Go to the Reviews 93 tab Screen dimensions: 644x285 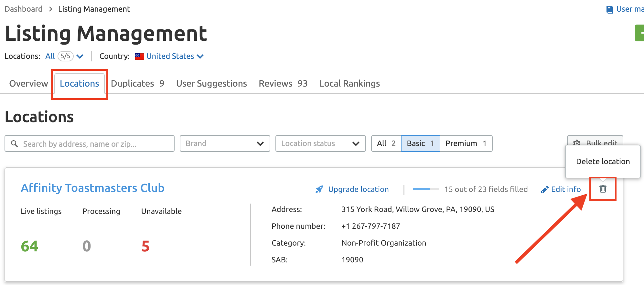tap(283, 83)
